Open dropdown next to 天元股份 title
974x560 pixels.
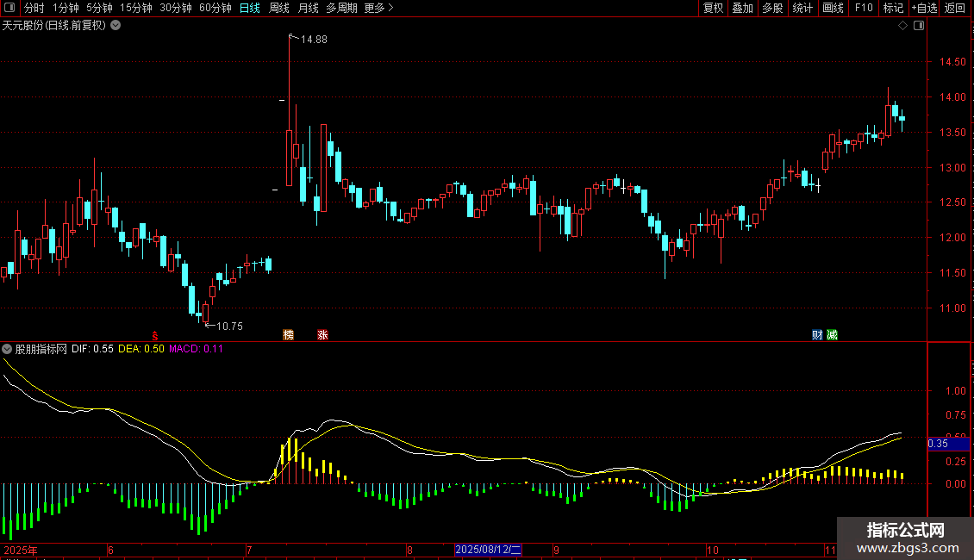pyautogui.click(x=116, y=26)
